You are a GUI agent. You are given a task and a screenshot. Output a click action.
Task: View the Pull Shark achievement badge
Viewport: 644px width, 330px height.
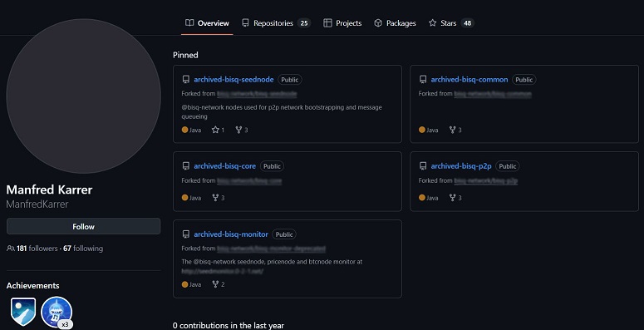57,313
